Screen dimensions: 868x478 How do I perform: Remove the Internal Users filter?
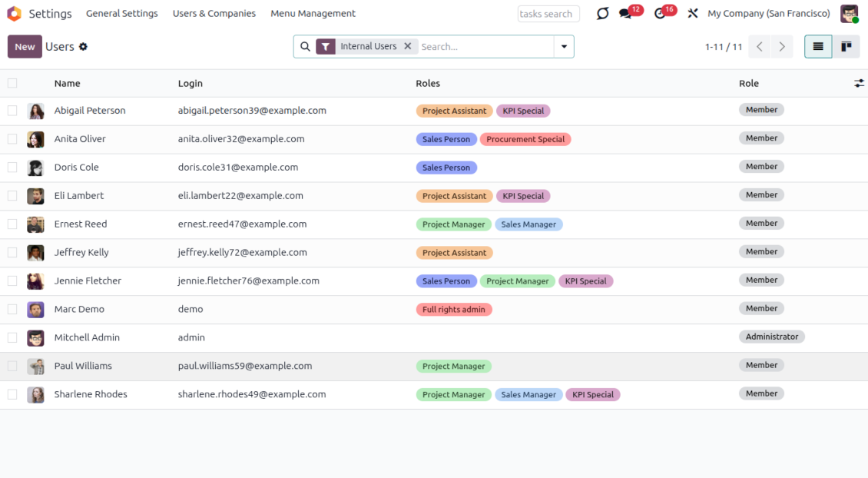[408, 46]
